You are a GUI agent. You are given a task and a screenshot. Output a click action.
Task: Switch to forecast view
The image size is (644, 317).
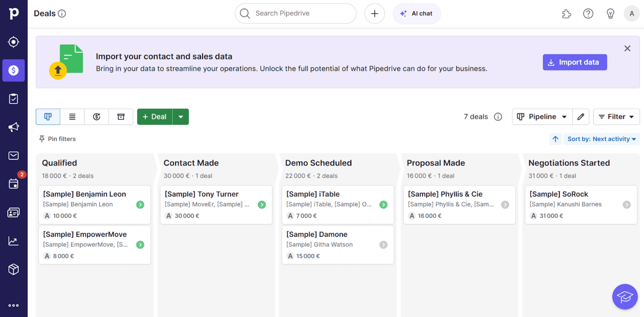pyautogui.click(x=97, y=117)
